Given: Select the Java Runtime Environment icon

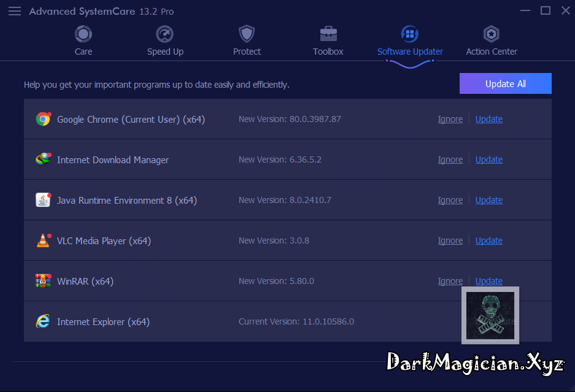Looking at the screenshot, I should (x=44, y=200).
